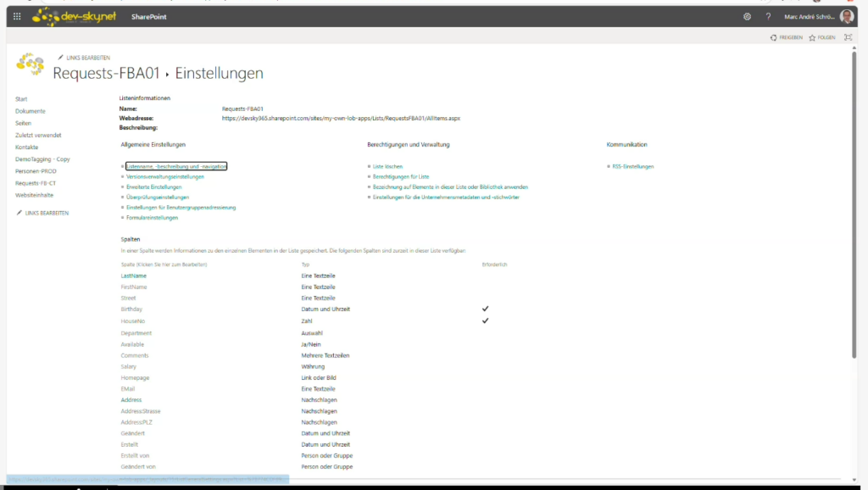Viewport: 868px width, 490px height.
Task: Click Währung type text for Salary
Action: 313,366
